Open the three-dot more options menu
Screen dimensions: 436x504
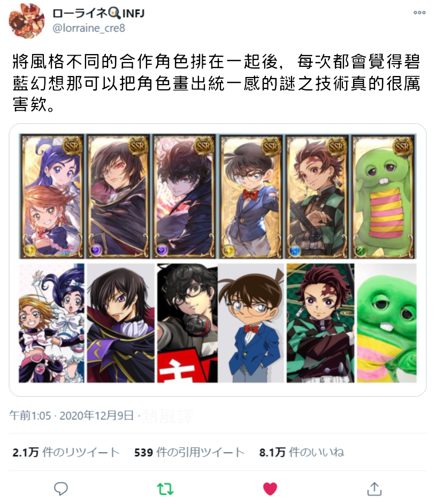pyautogui.click(x=419, y=12)
